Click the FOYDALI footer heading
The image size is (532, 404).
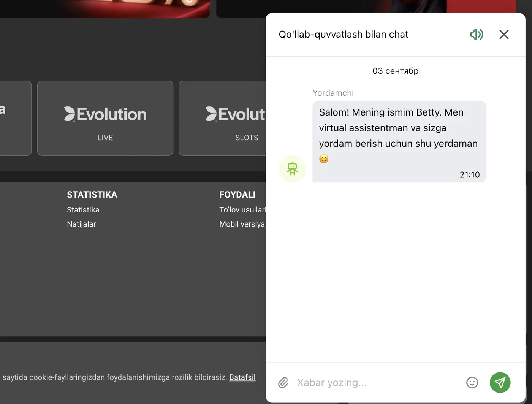pos(237,195)
